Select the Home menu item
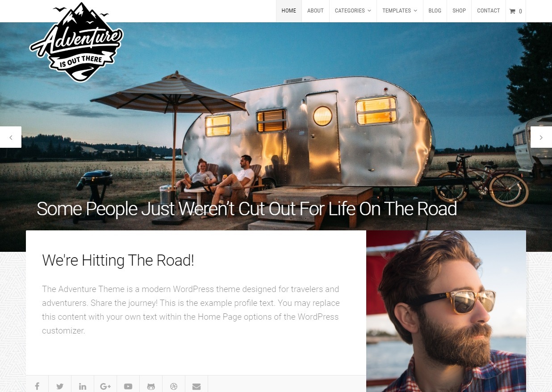The height and width of the screenshot is (392, 552). coord(289,11)
